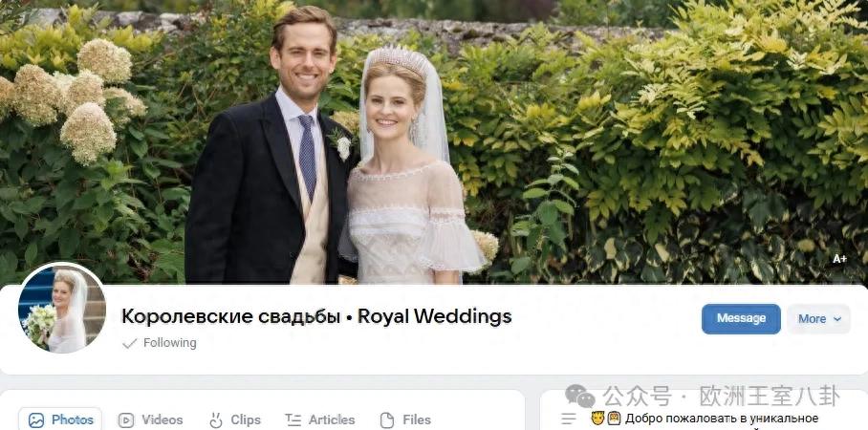Screen dimensions: 868x430
Task: Toggle the Following subscription status
Action: pos(160,343)
